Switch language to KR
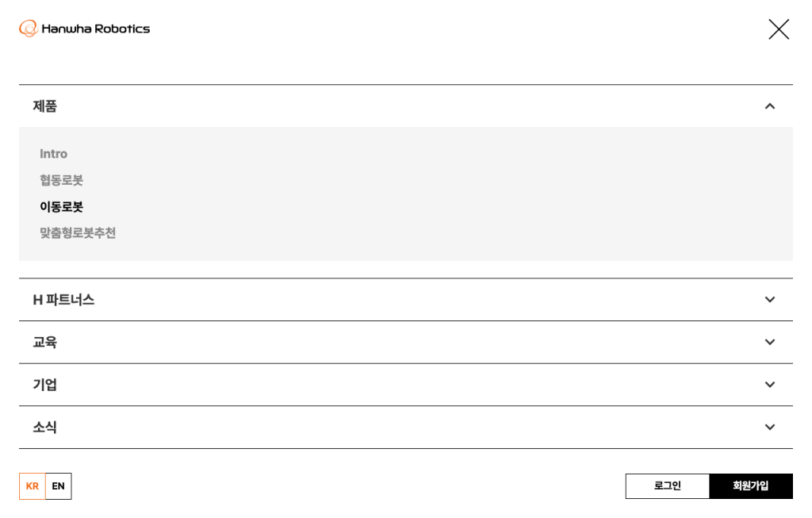This screenshot has height=518, width=812. (x=33, y=486)
